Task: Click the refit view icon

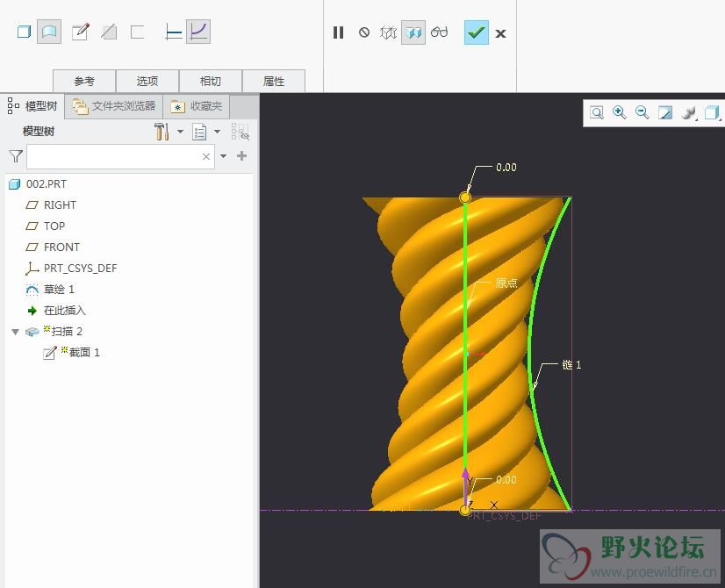Action: [x=597, y=112]
